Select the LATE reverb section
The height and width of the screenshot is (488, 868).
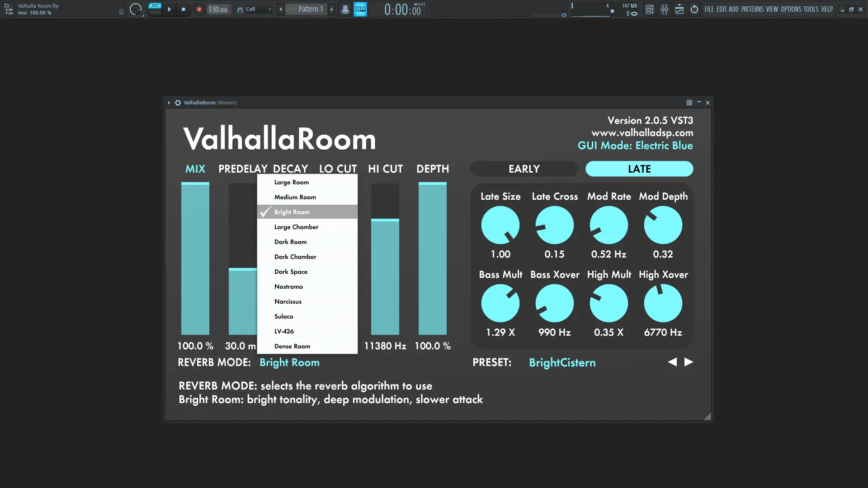coord(639,169)
